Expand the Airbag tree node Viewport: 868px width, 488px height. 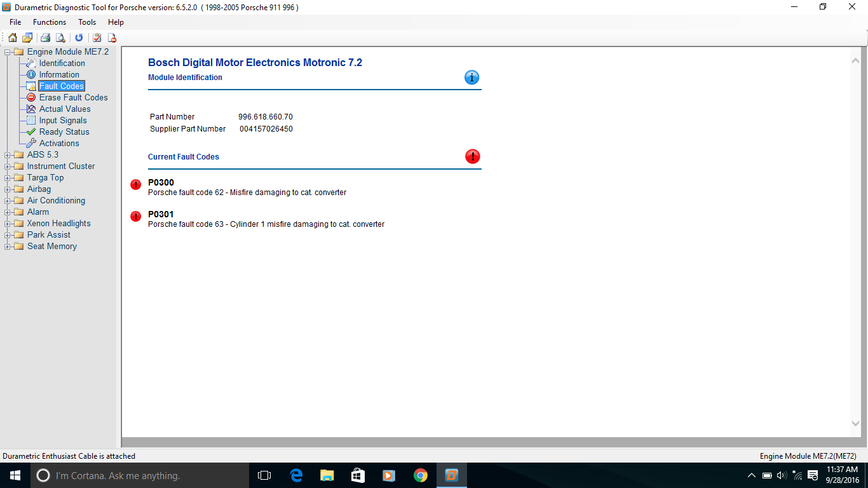8,189
